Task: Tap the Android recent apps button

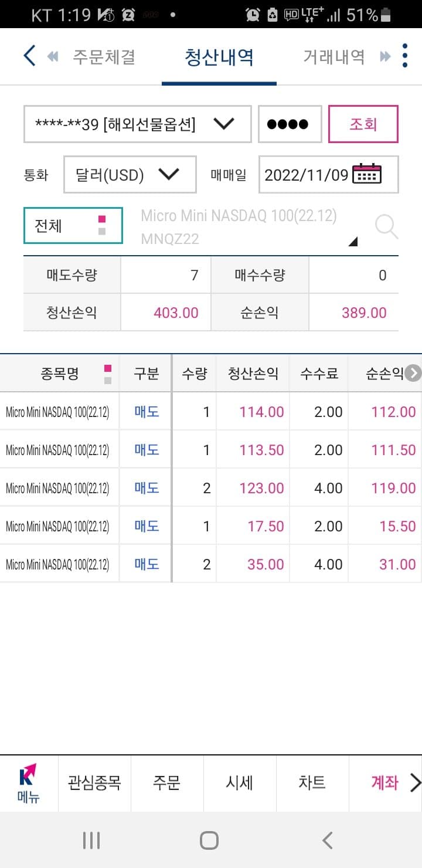Action: tap(91, 840)
